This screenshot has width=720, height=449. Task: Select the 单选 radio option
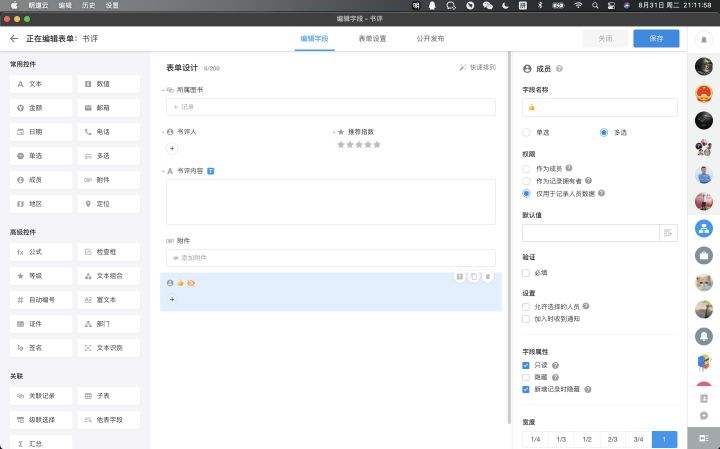point(528,132)
